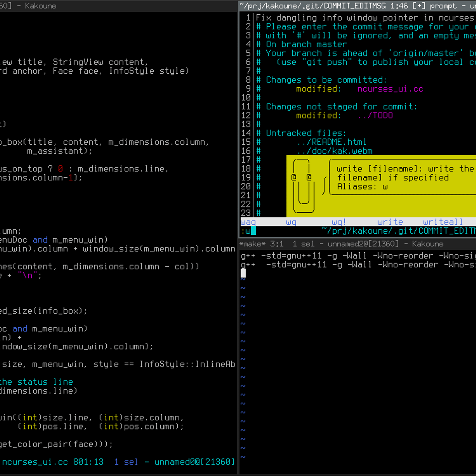The height and width of the screenshot is (476, 476).
Task: Click the ../TODO modified file entry
Action: pos(376,115)
